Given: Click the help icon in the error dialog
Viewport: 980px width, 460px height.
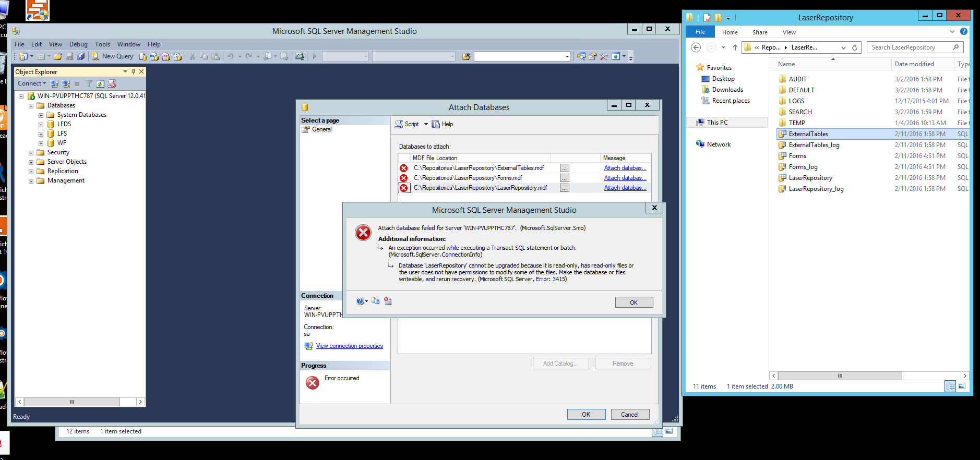Looking at the screenshot, I should (360, 301).
